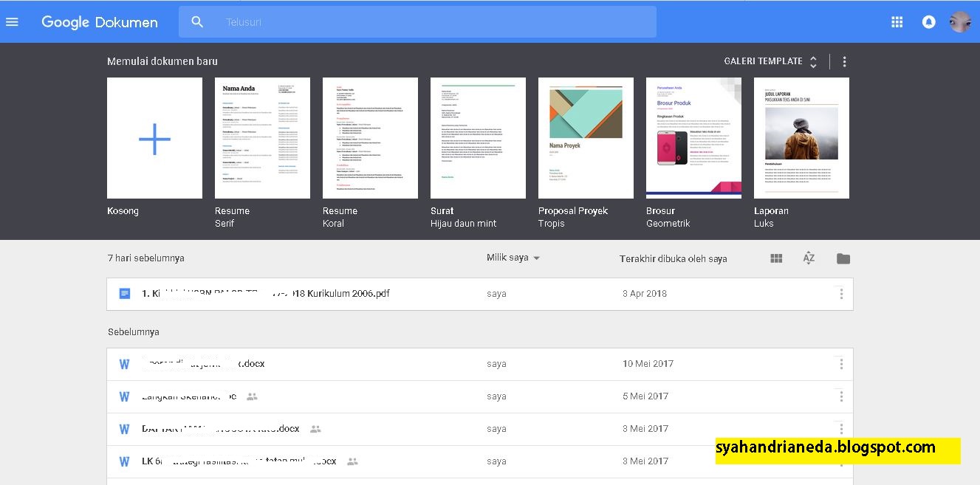Create a blank document with Kosong
The height and width of the screenshot is (485, 980).
tap(154, 137)
